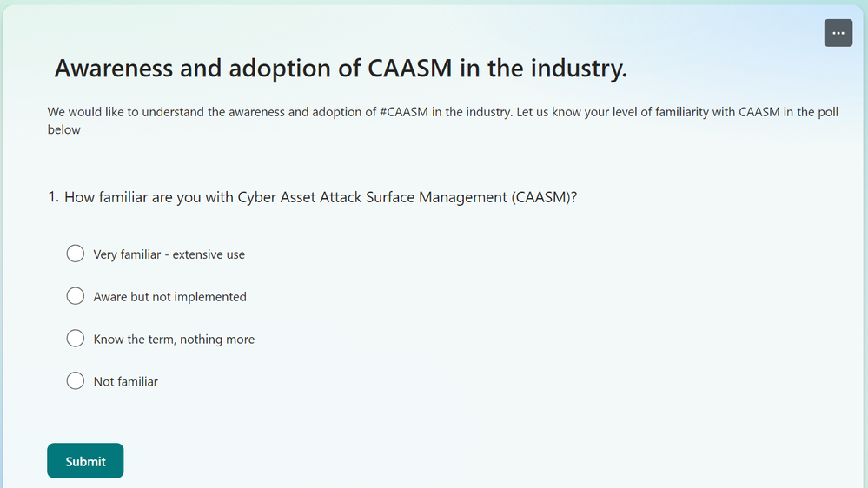Viewport: 868px width, 488px height.
Task: Click the question text about CAASM familiarity
Action: [x=321, y=197]
